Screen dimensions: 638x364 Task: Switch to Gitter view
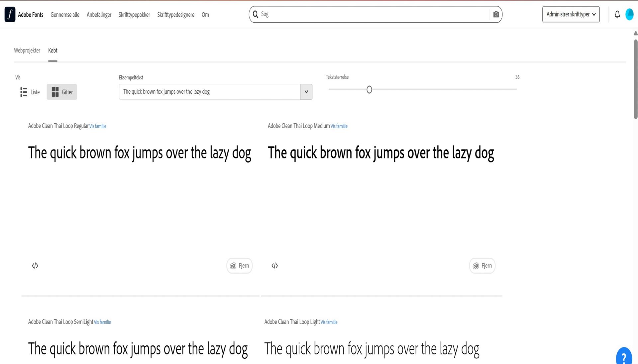click(x=62, y=92)
